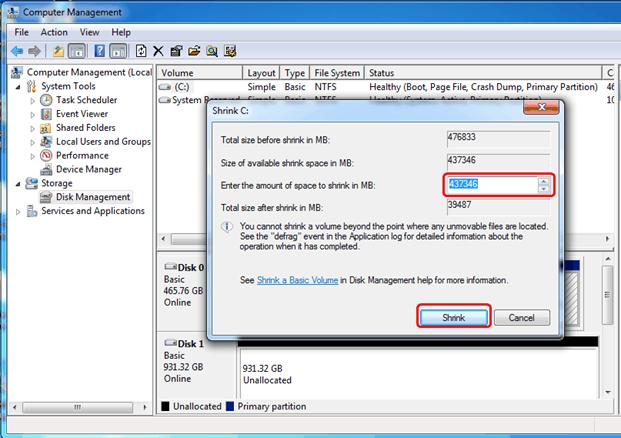621x438 pixels.
Task: Select the 931.32 GB Unallocated region
Action: [x=419, y=374]
